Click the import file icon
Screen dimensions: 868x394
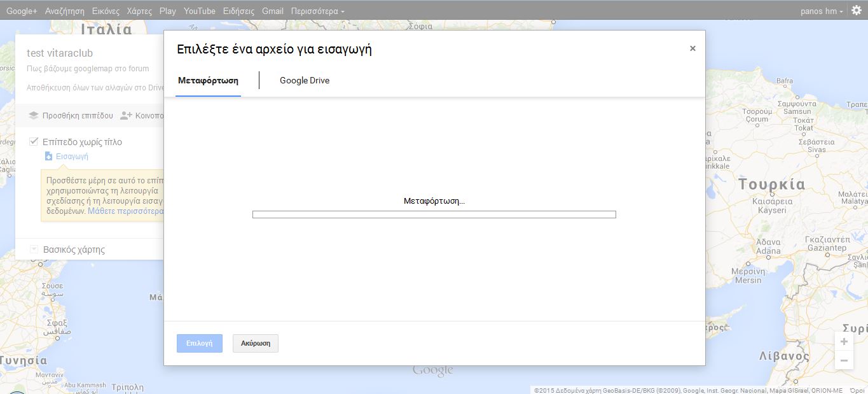coord(48,156)
